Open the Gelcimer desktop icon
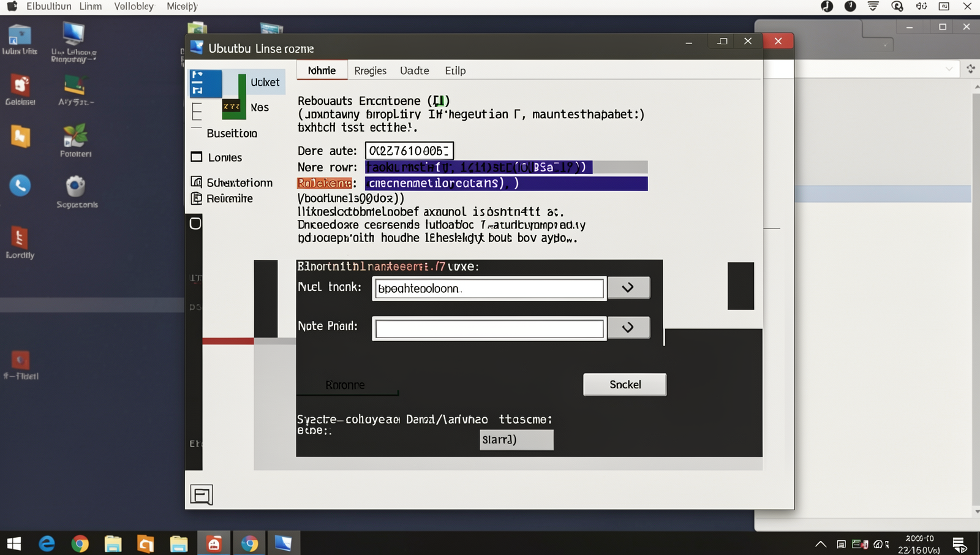 click(x=20, y=89)
